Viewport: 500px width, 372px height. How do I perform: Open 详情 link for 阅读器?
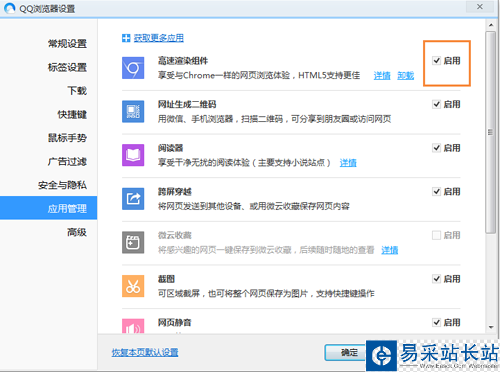point(348,163)
